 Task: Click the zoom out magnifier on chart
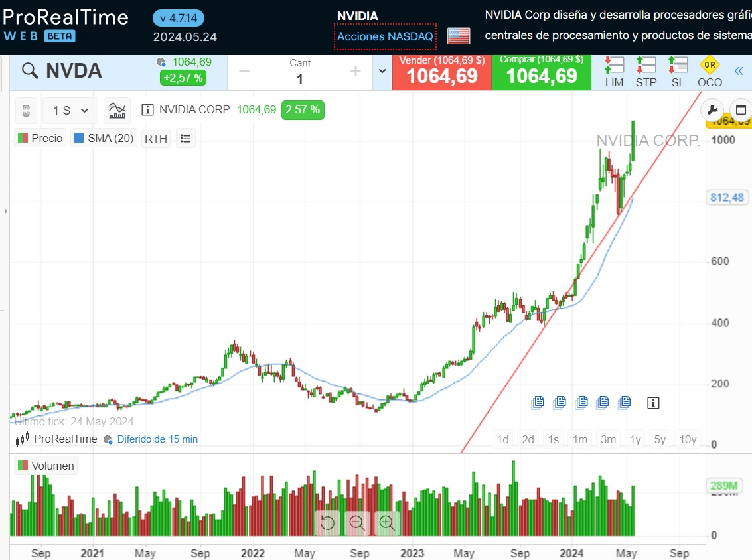coord(357,523)
